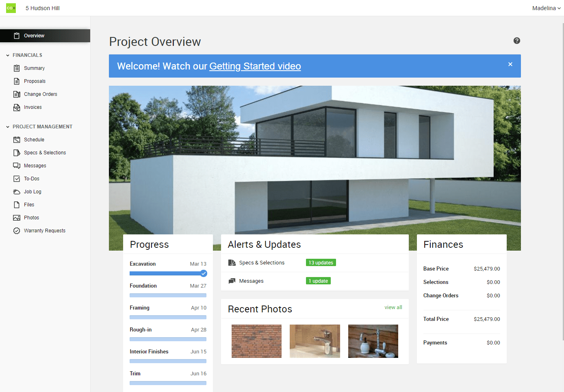Open the help question mark icon
564x392 pixels.
click(516, 41)
